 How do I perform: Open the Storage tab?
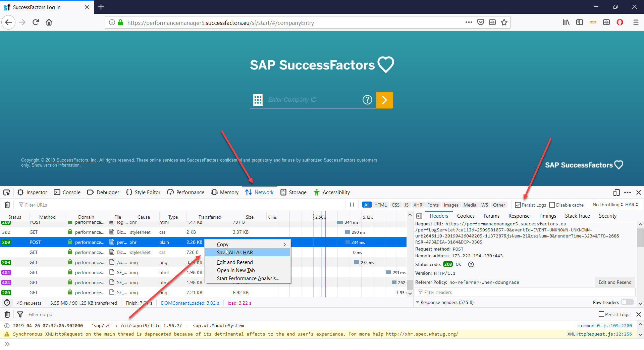point(293,192)
